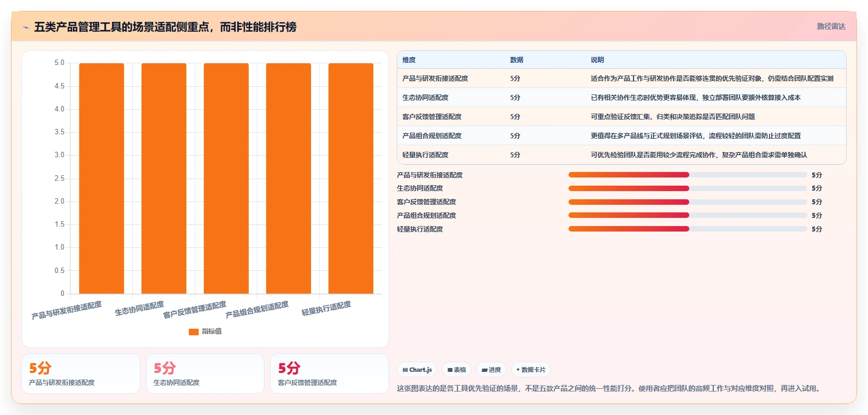Viewport: 868px width, 415px height.
Task: Click the description starting 已有相关协作生态时
Action: 695,98
